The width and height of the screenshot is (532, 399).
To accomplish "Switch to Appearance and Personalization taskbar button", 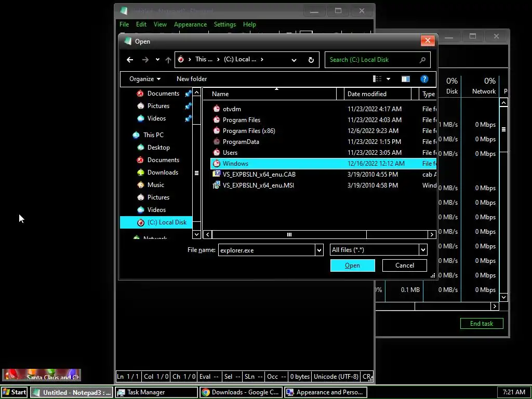I will point(326,392).
